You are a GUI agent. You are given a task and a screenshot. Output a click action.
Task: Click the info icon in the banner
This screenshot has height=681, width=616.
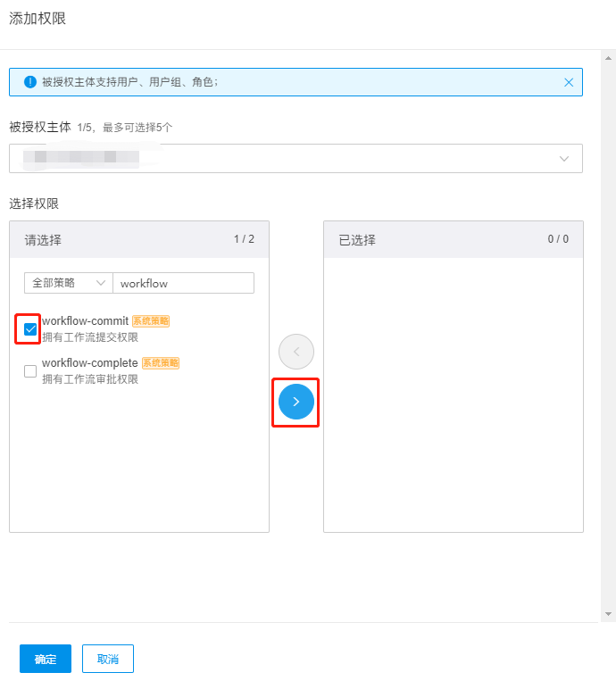[x=30, y=82]
